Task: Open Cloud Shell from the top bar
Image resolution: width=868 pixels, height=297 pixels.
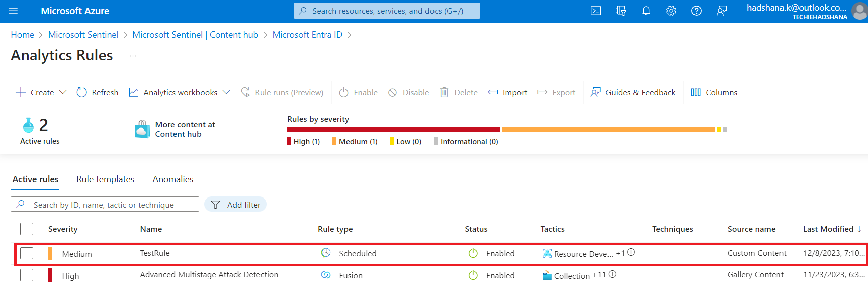Action: [596, 11]
